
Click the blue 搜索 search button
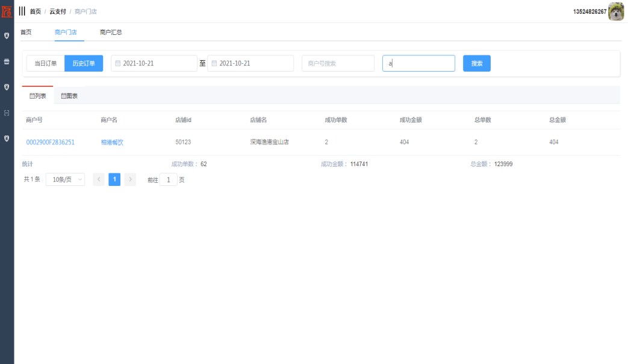[476, 63]
